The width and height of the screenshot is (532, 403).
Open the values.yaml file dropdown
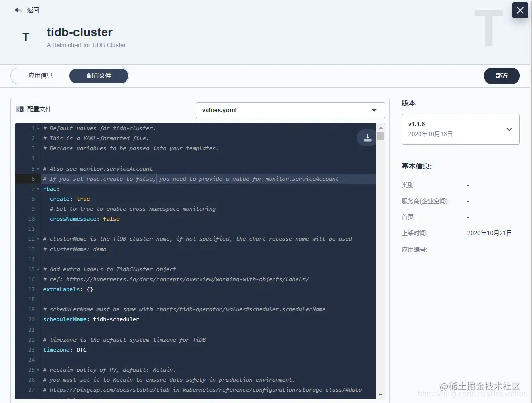pos(290,110)
